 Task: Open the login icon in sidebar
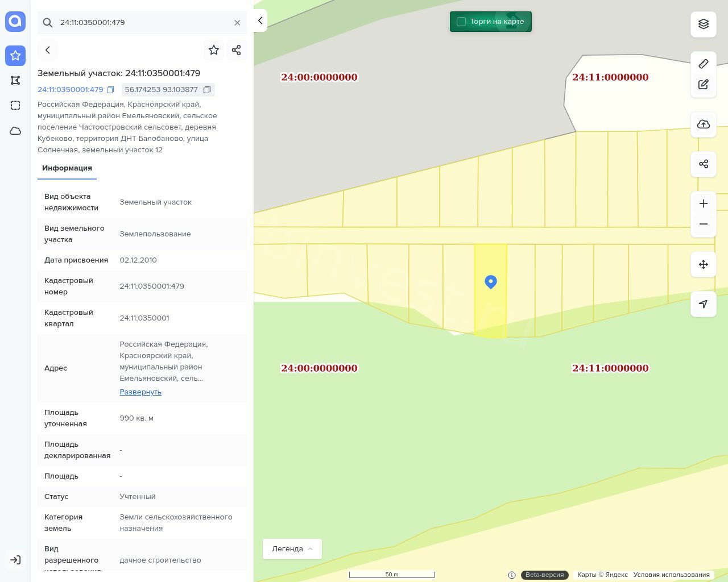pyautogui.click(x=15, y=560)
